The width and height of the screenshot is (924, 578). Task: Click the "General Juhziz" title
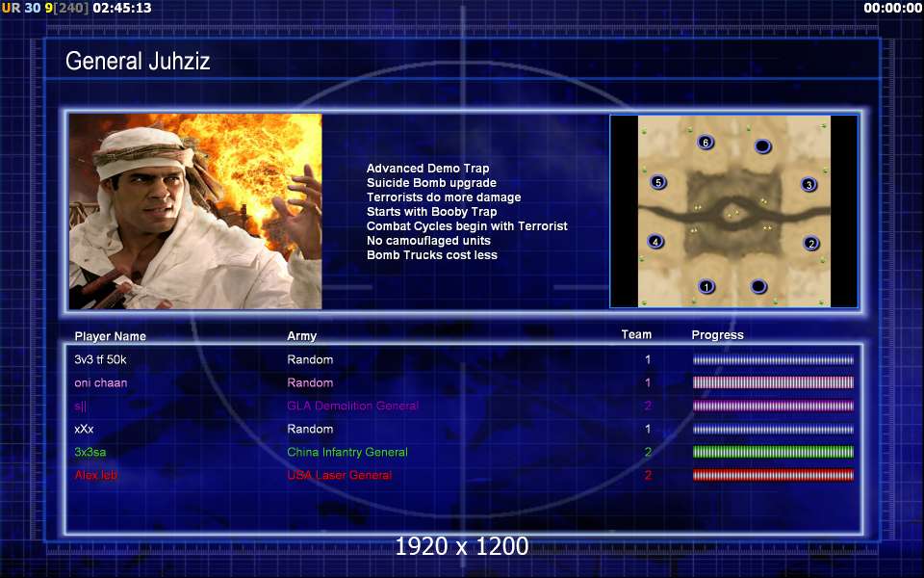(x=138, y=62)
